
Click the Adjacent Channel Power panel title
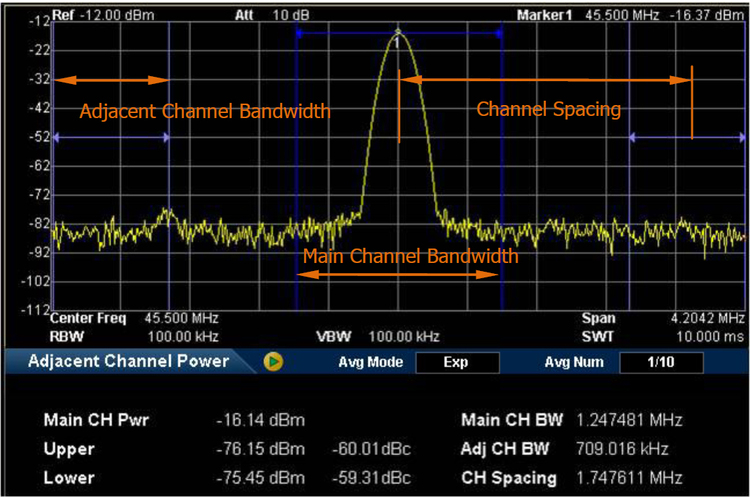pos(129,361)
